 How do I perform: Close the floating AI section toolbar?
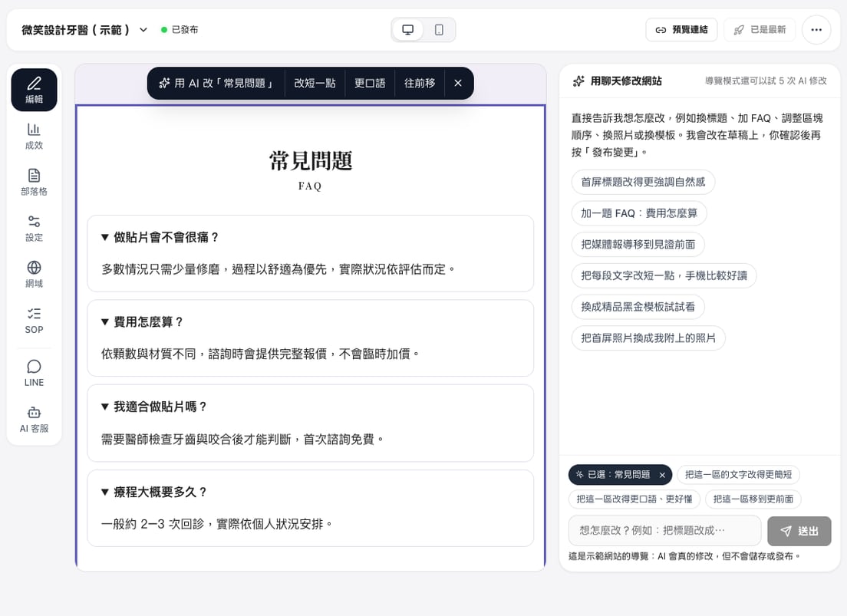[x=458, y=83]
